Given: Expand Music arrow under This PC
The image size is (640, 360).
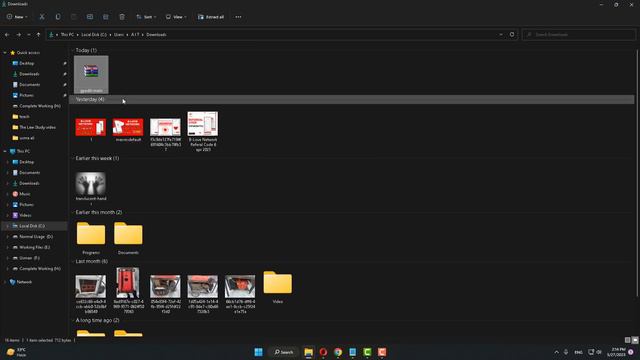Looking at the screenshot, I should click(7, 194).
